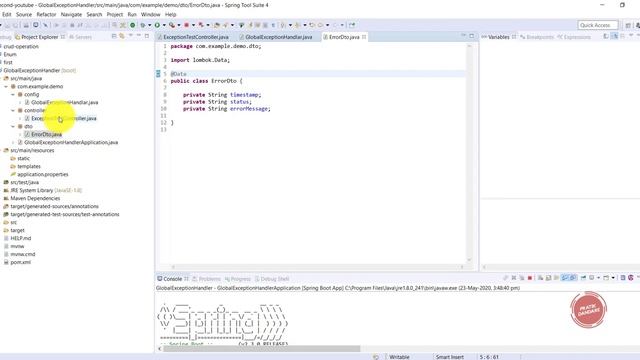This screenshot has height=360, width=640.
Task: Open the Open Console dropdown arrow
Action: point(613,278)
